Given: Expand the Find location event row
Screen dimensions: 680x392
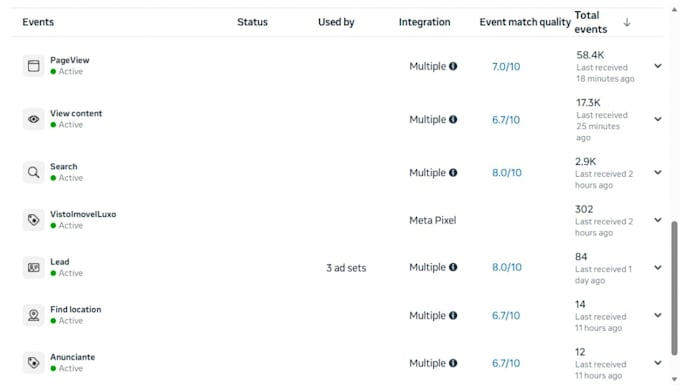Looking at the screenshot, I should coord(658,315).
